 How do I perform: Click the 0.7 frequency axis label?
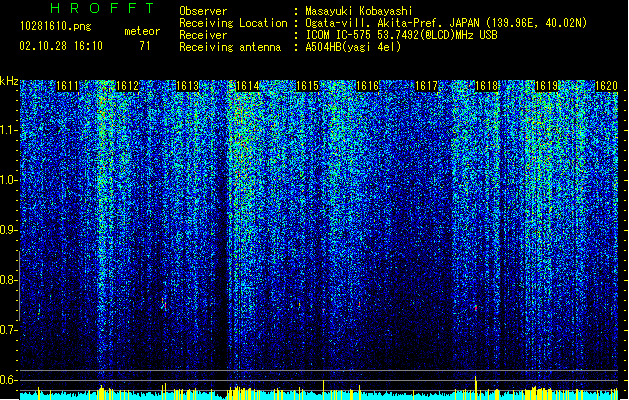click(x=8, y=330)
